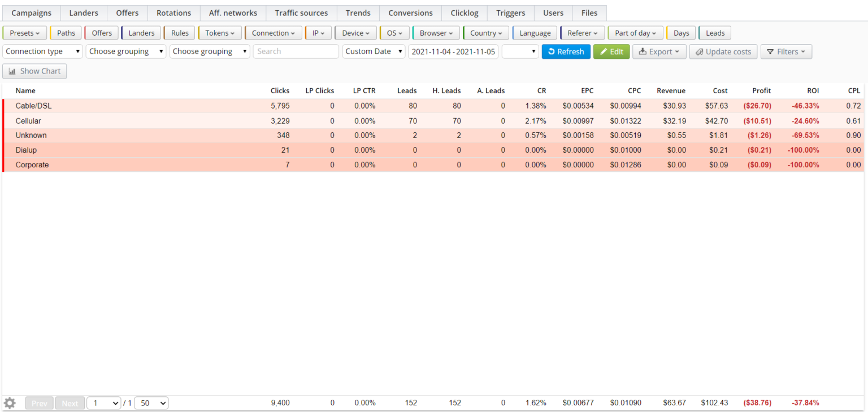Screen dimensions: 868x415
Task: Open the page number select
Action: [103, 403]
